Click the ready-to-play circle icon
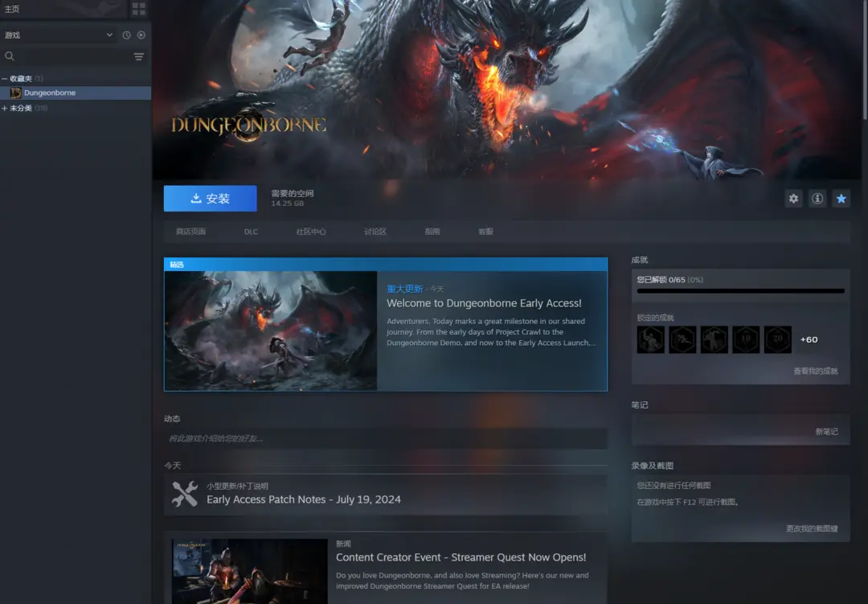 141,35
